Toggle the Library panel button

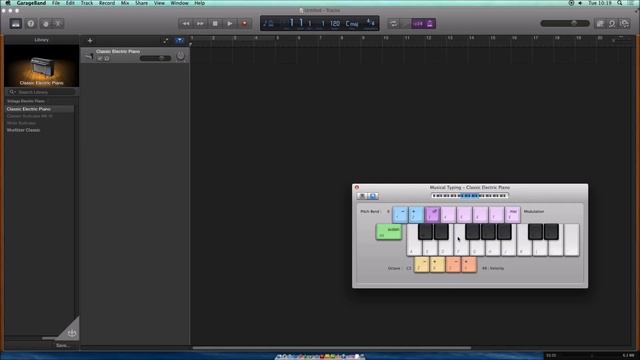(16, 24)
